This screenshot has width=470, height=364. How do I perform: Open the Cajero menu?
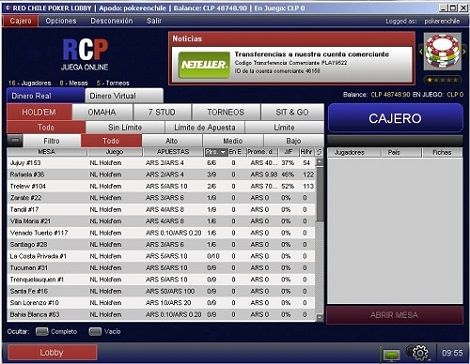[21, 21]
